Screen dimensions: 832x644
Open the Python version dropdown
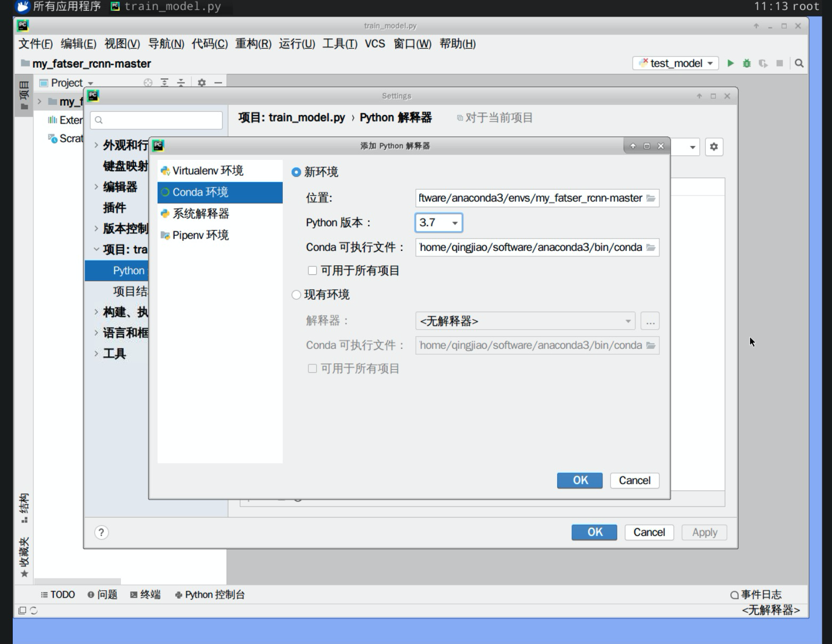(438, 223)
